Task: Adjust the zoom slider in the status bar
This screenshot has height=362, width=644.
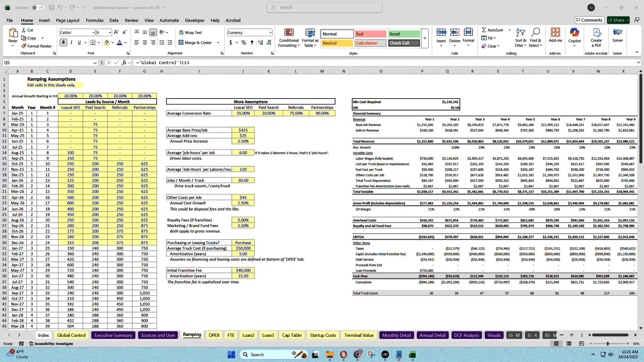Action: [608, 344]
